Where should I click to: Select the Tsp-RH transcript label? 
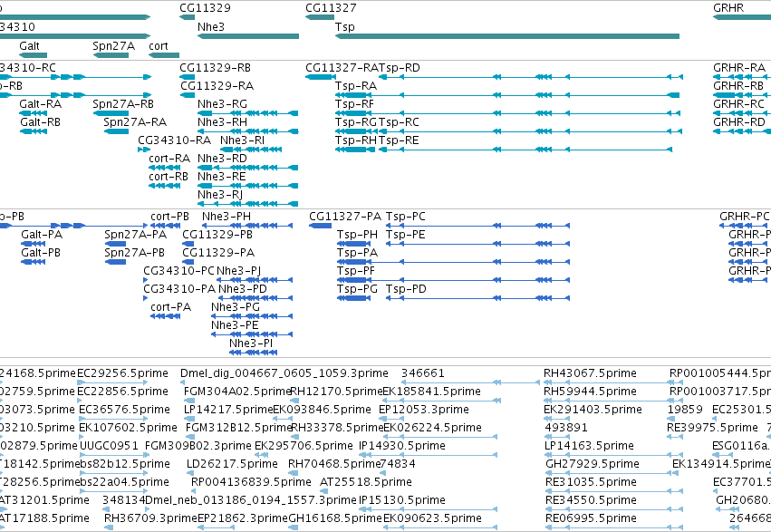(x=356, y=140)
